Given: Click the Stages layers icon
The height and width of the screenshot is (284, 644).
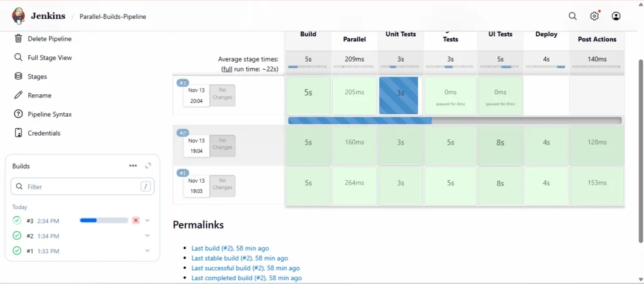Looking at the screenshot, I should 18,77.
